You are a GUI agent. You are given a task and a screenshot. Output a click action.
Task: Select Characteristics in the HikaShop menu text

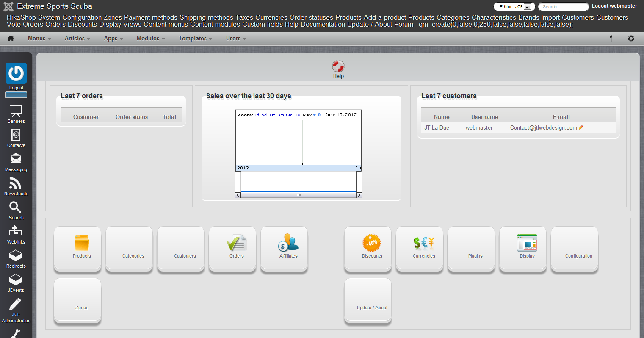[x=494, y=18]
